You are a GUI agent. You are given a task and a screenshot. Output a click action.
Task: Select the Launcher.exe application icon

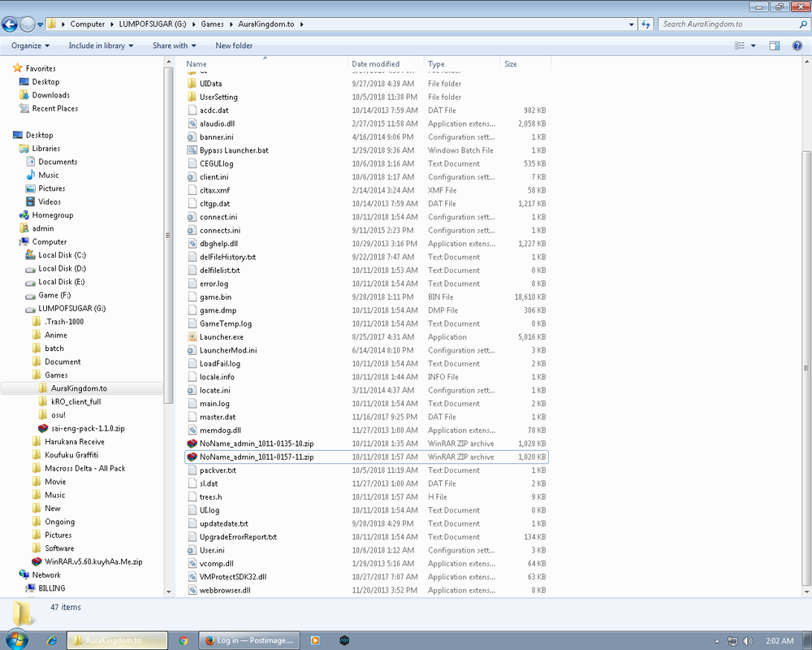tap(192, 337)
